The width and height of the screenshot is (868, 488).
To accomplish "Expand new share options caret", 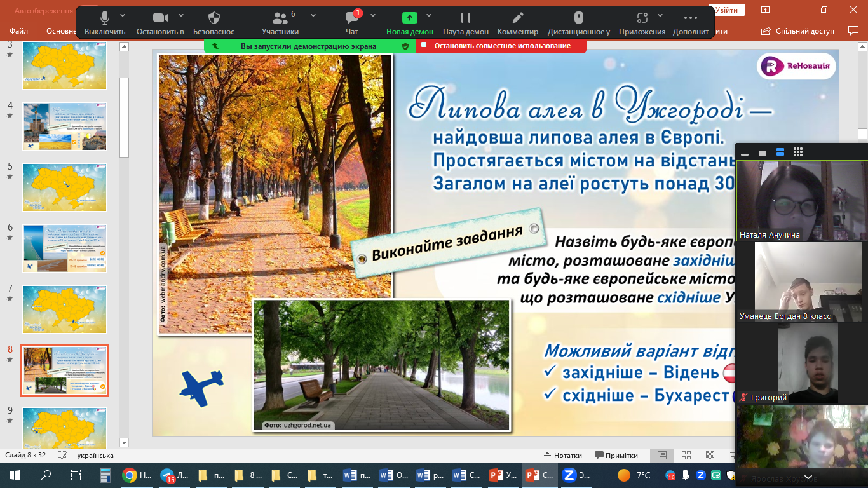I will (x=429, y=15).
